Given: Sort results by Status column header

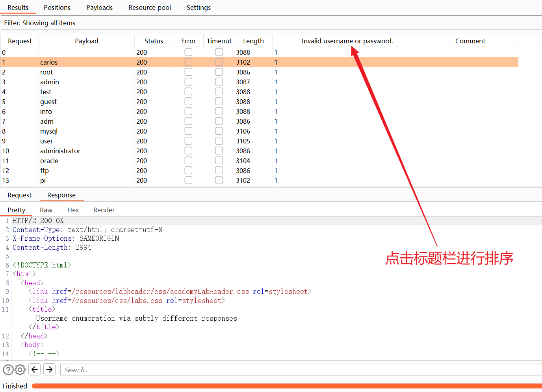Looking at the screenshot, I should coord(154,41).
